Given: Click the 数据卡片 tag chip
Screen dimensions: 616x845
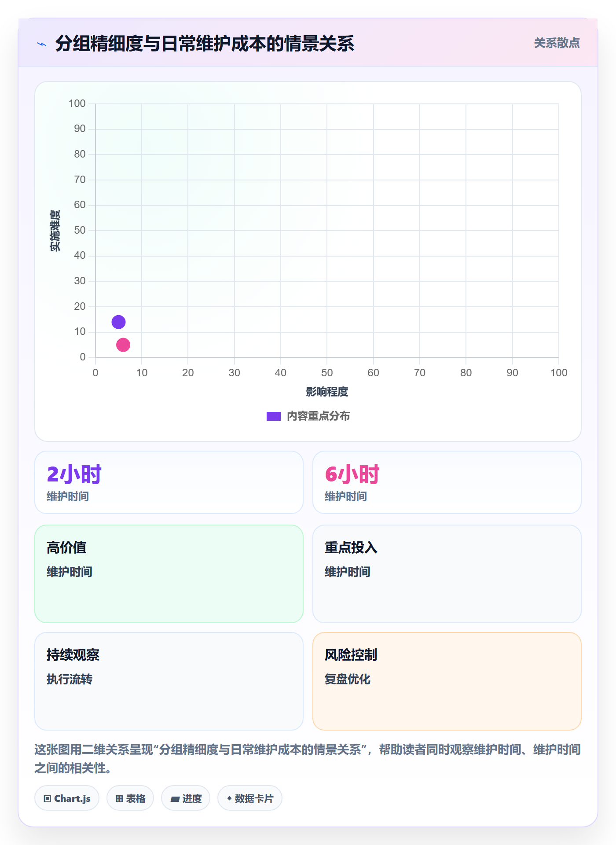Looking at the screenshot, I should (x=250, y=798).
